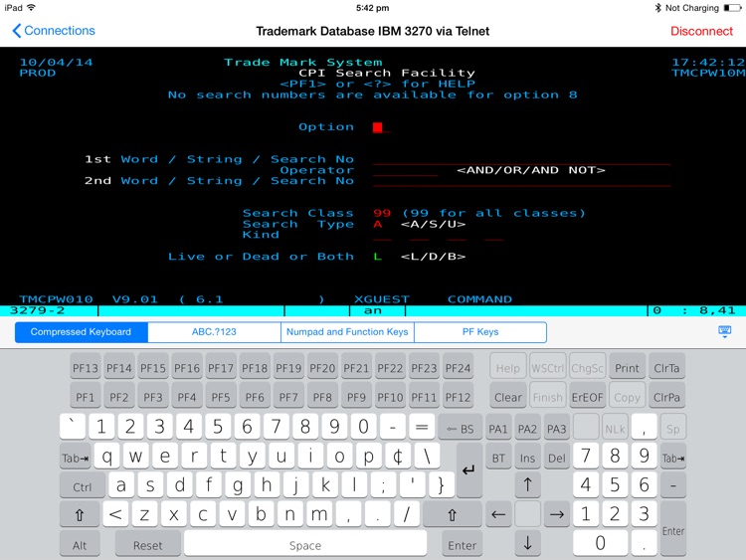Tap the forward slash key
The width and height of the screenshot is (746, 560).
(x=406, y=514)
